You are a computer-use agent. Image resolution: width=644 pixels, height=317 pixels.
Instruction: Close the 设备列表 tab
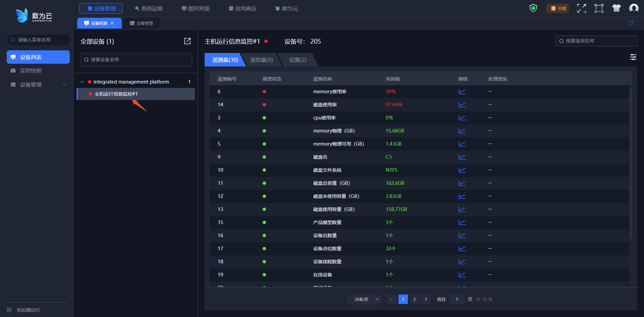[x=112, y=23]
